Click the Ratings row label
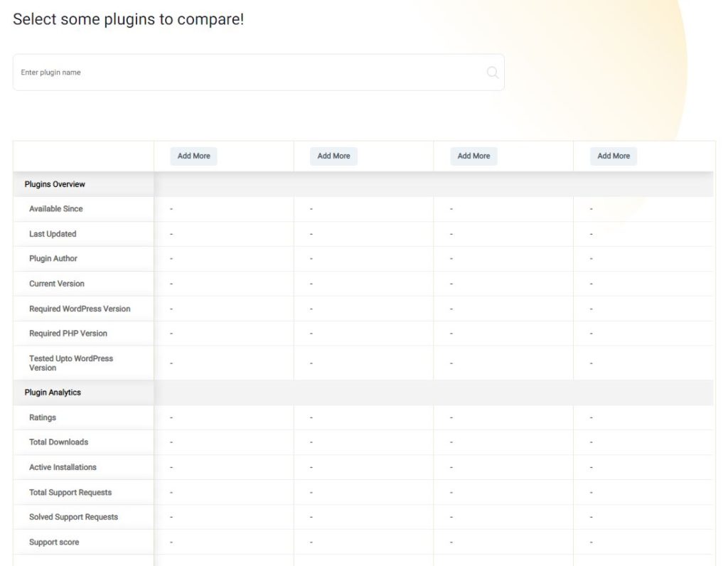 (x=43, y=418)
